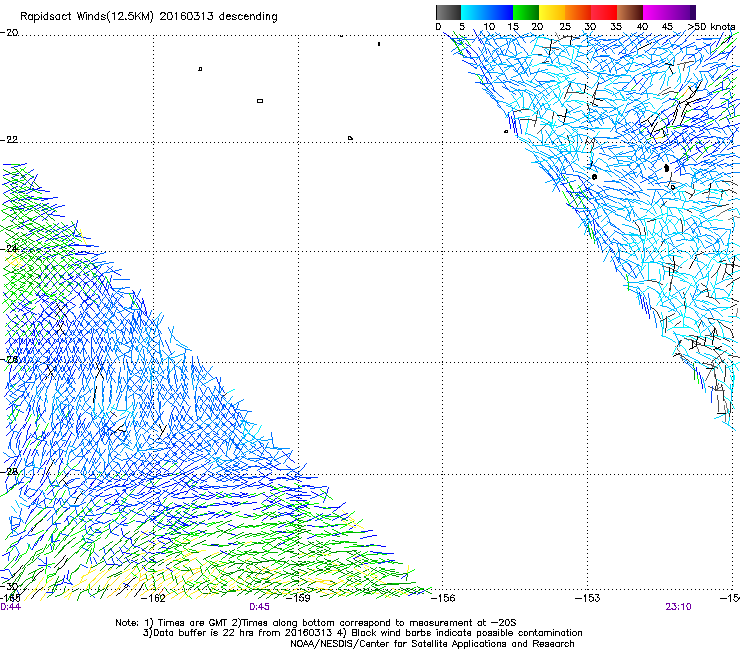
Task: Click the cyan 5-10 knots legend swatch
Action: point(473,12)
